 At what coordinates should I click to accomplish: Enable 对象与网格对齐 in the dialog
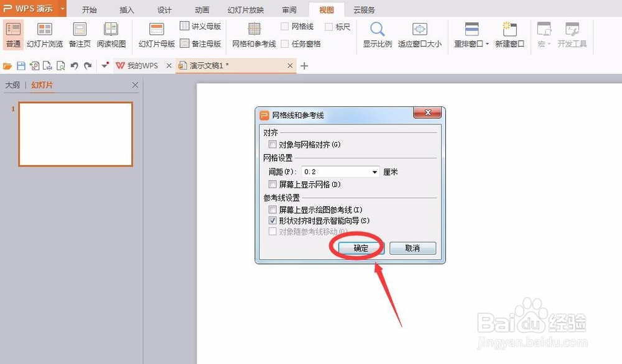click(x=272, y=143)
